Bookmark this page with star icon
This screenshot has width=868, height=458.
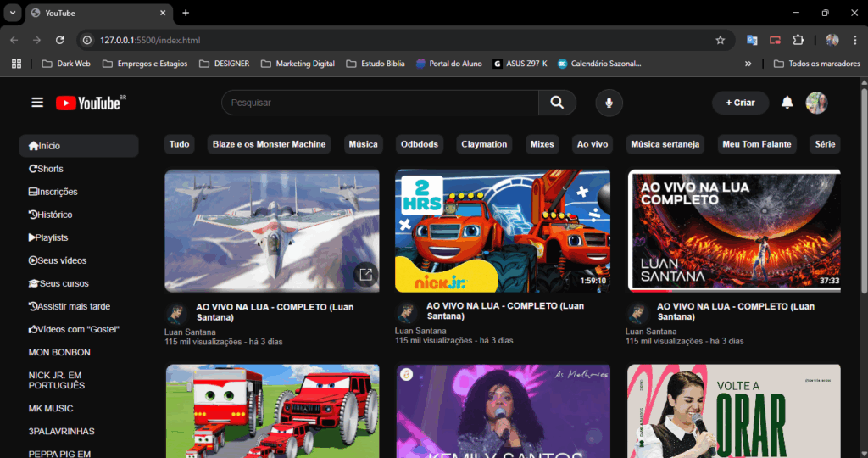pyautogui.click(x=720, y=40)
